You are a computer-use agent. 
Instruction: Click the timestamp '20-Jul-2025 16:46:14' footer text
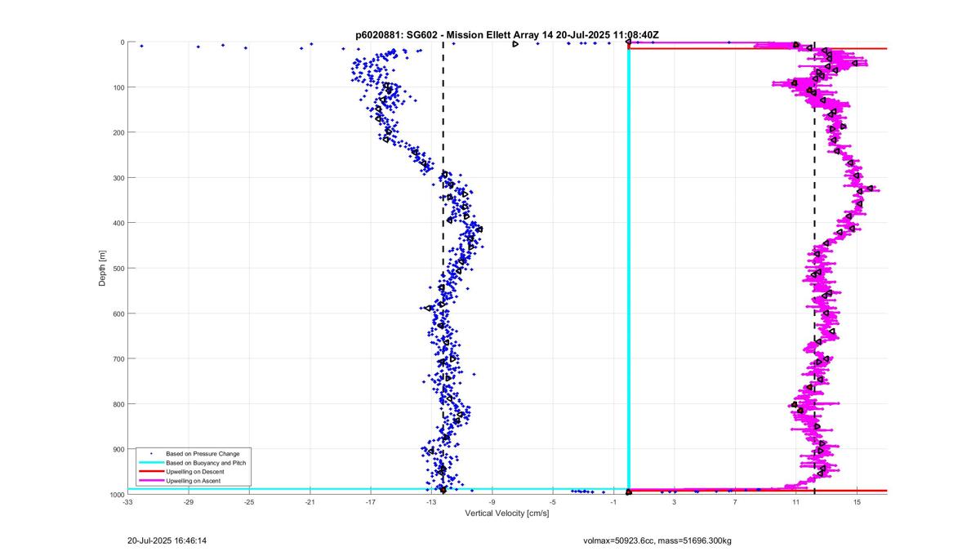(x=167, y=540)
